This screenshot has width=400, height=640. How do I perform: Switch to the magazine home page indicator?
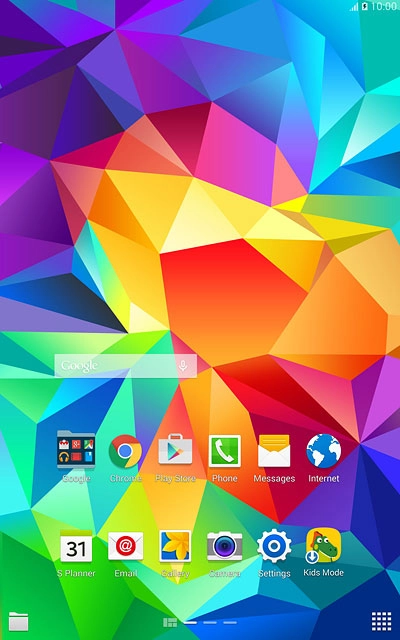point(170,622)
